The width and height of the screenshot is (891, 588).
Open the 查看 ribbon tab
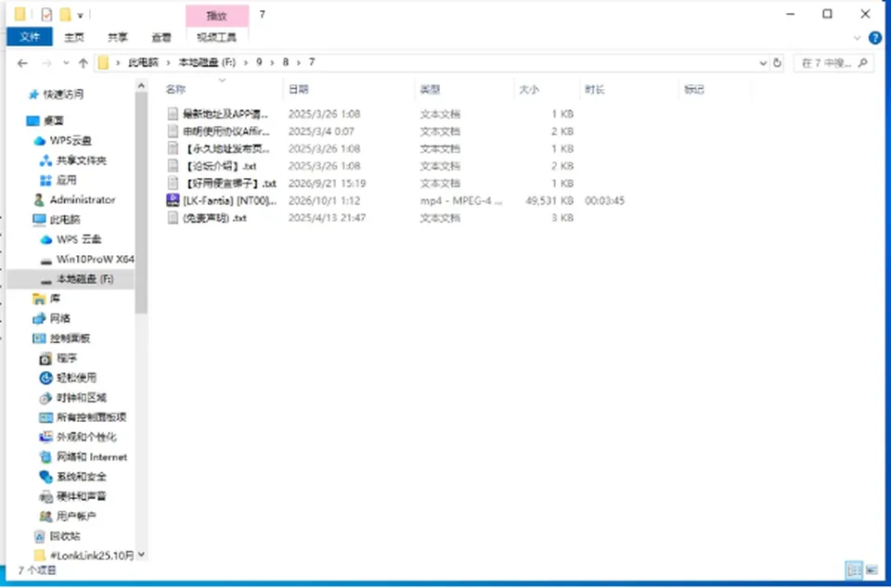[161, 37]
